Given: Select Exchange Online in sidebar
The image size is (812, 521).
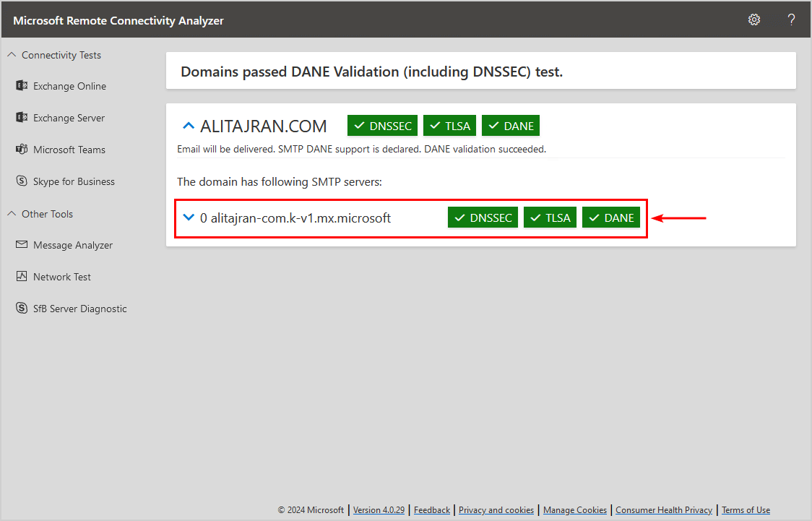Looking at the screenshot, I should (69, 86).
